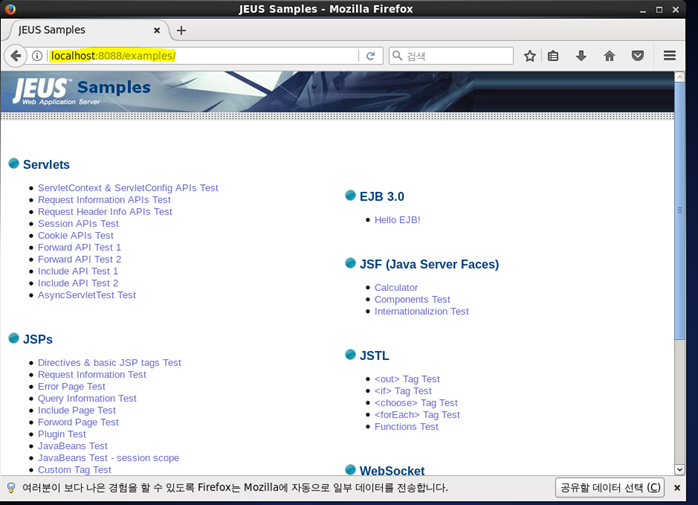Image resolution: width=698 pixels, height=505 pixels.
Task: Open JavaBeans Test - session scope link
Action: tap(108, 458)
